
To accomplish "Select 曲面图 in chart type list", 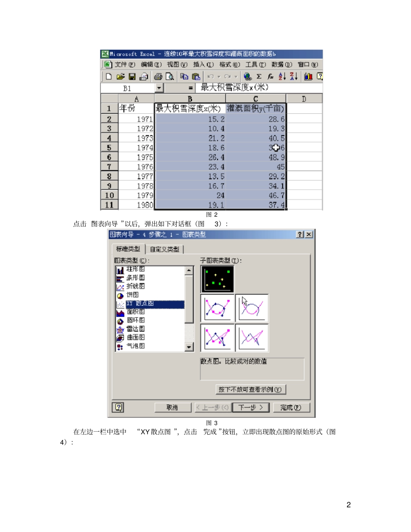I will (x=135, y=337).
